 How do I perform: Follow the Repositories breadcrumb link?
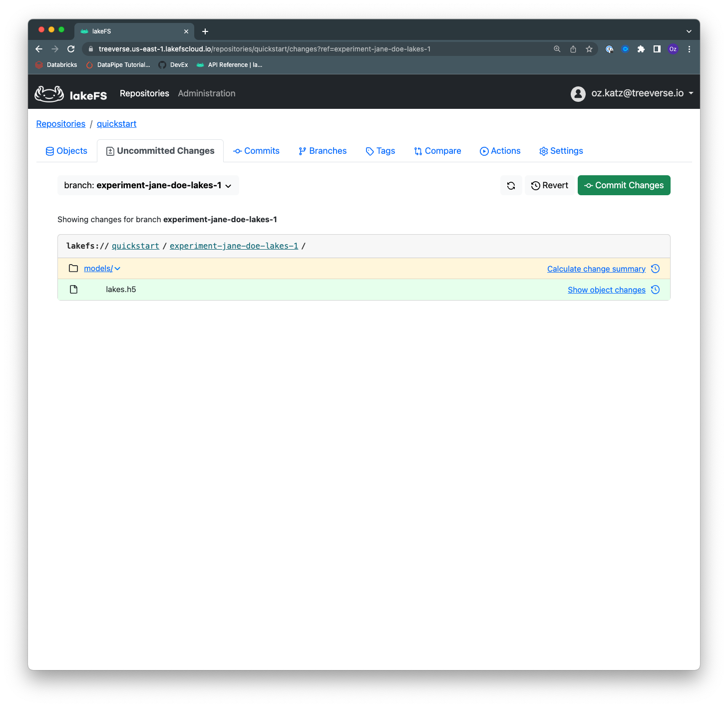click(x=61, y=124)
